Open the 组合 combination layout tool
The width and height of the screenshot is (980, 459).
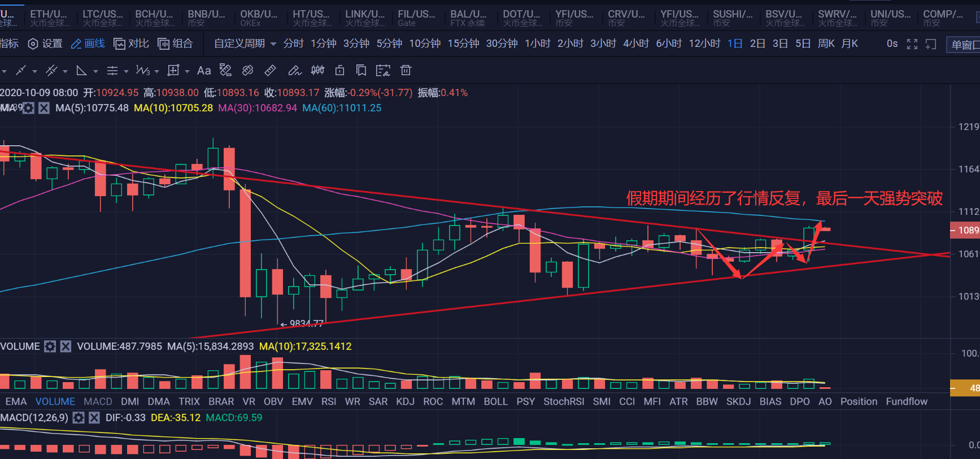175,44
